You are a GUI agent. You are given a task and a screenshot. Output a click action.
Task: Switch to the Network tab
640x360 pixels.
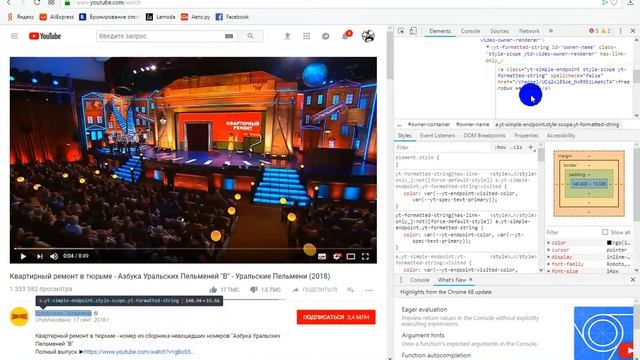(x=529, y=31)
